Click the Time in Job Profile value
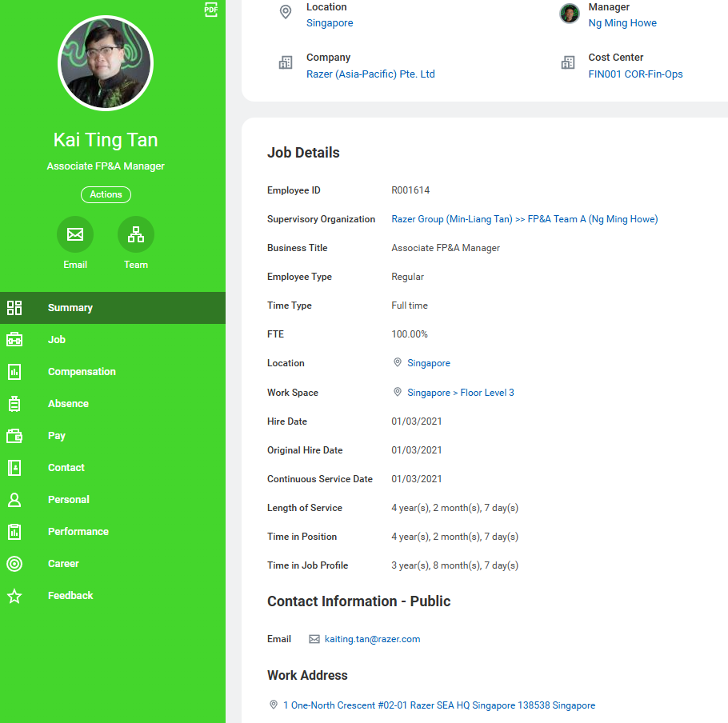This screenshot has height=723, width=728. 454,565
